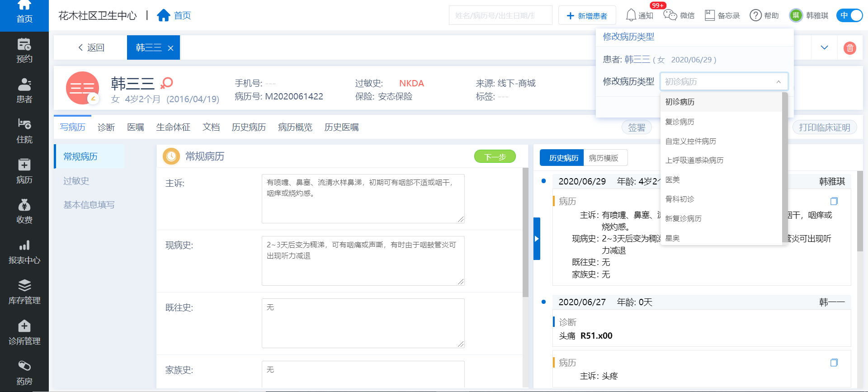Open the 备忘录 memo icon
Screen dimensions: 868x392
pos(710,15)
